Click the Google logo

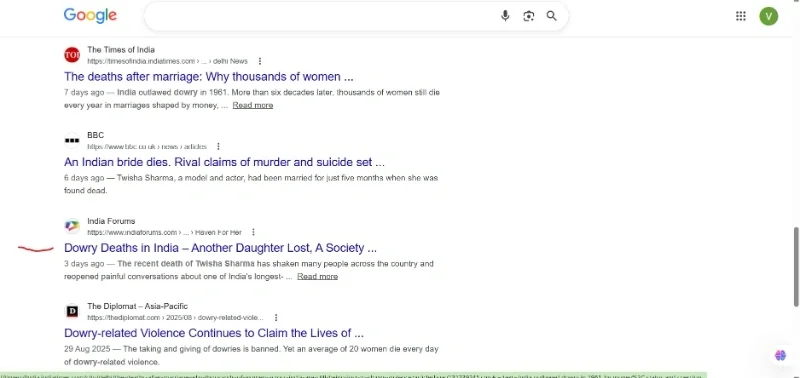pos(90,15)
